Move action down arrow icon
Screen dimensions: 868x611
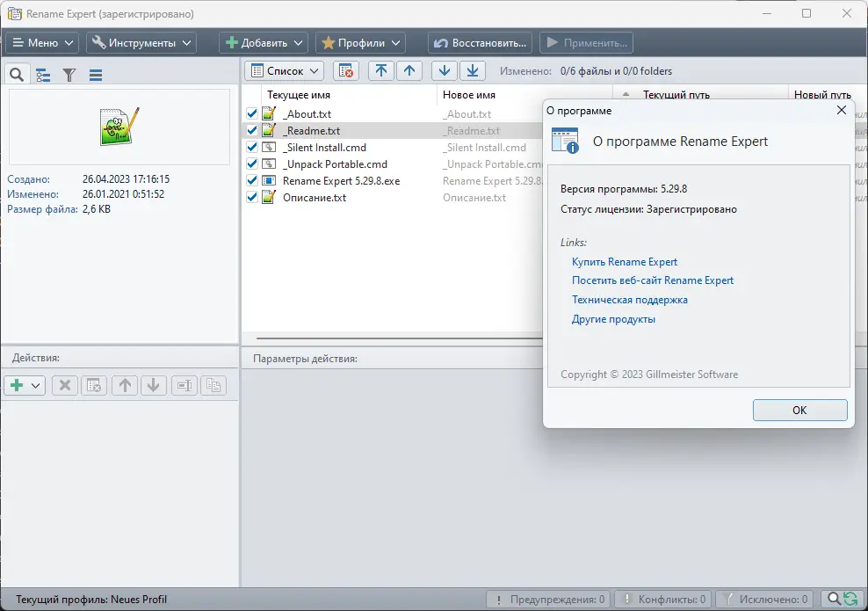pyautogui.click(x=154, y=385)
